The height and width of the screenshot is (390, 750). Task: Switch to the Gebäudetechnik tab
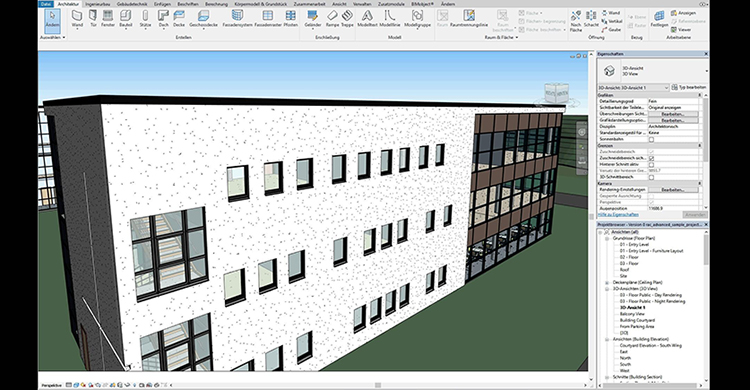tap(132, 4)
